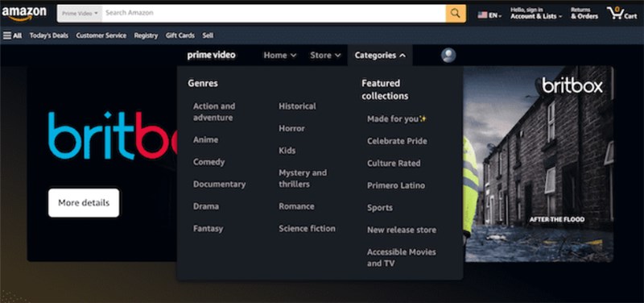
Task: Open Today's Deals
Action: pyautogui.click(x=49, y=35)
